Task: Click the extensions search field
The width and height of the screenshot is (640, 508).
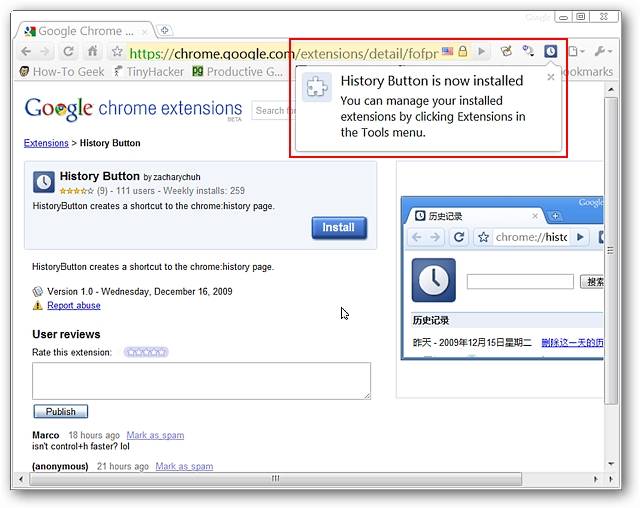Action: (273, 111)
